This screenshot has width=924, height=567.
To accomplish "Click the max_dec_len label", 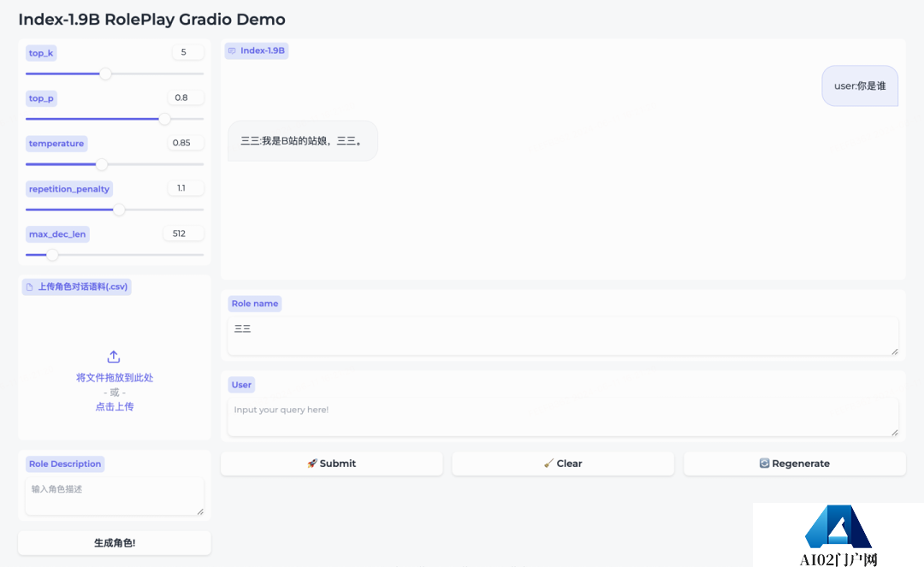I will pos(57,234).
